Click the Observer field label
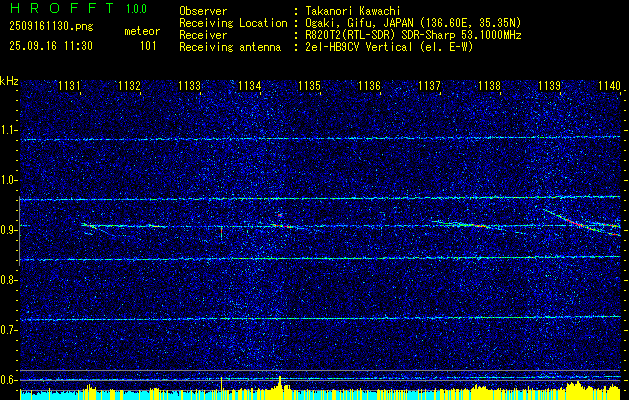Image resolution: width=629 pixels, height=400 pixels. pos(203,11)
